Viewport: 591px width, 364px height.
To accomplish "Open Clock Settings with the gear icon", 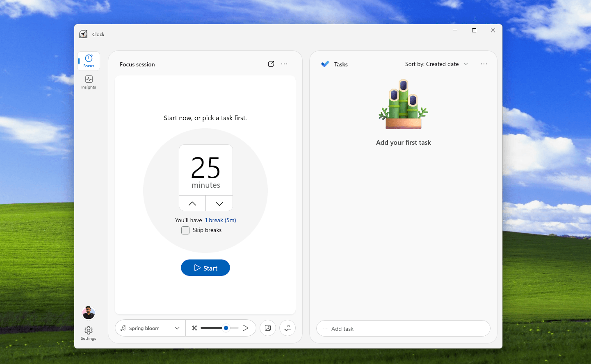I will pos(88,330).
